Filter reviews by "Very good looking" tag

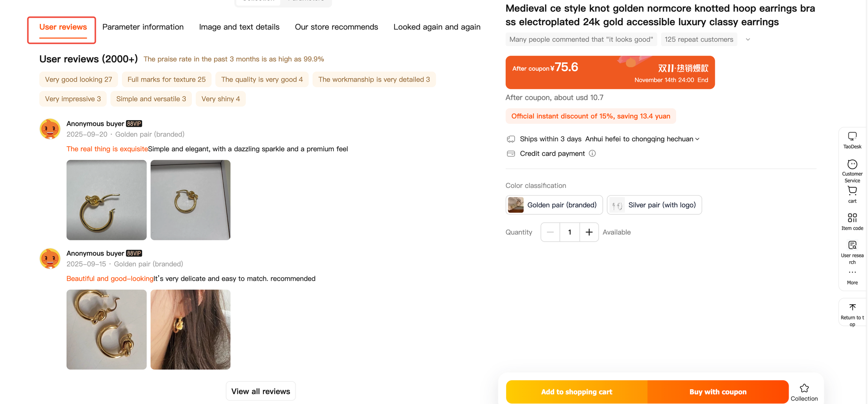coord(79,79)
